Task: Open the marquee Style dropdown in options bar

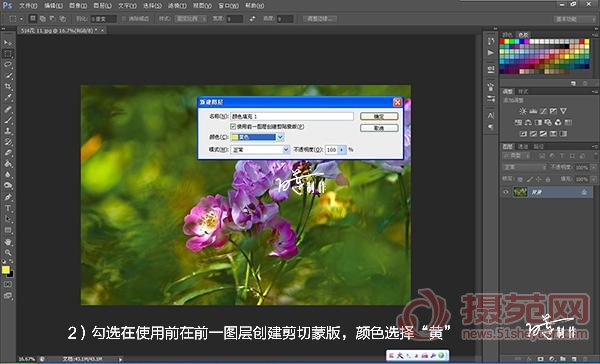Action: 191,19
